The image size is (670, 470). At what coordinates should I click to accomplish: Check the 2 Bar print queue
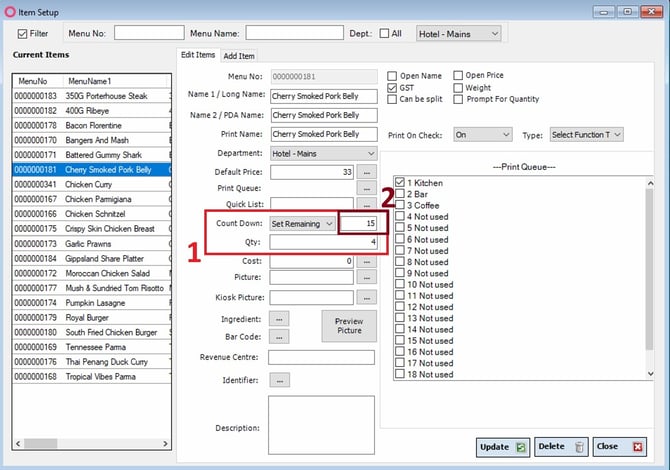pyautogui.click(x=400, y=194)
